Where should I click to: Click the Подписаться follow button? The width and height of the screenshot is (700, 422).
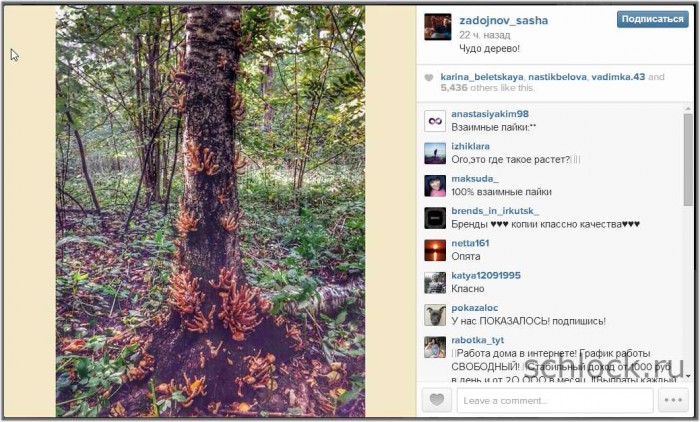pos(652,19)
